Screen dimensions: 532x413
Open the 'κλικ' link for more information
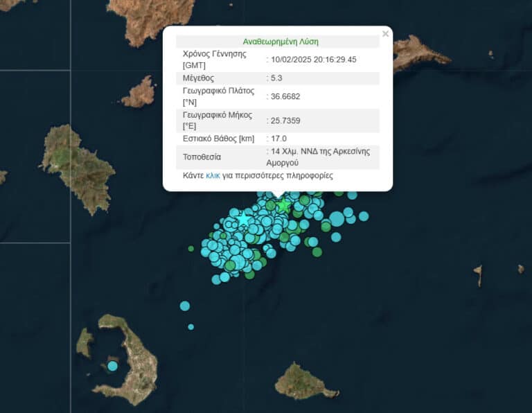213,175
